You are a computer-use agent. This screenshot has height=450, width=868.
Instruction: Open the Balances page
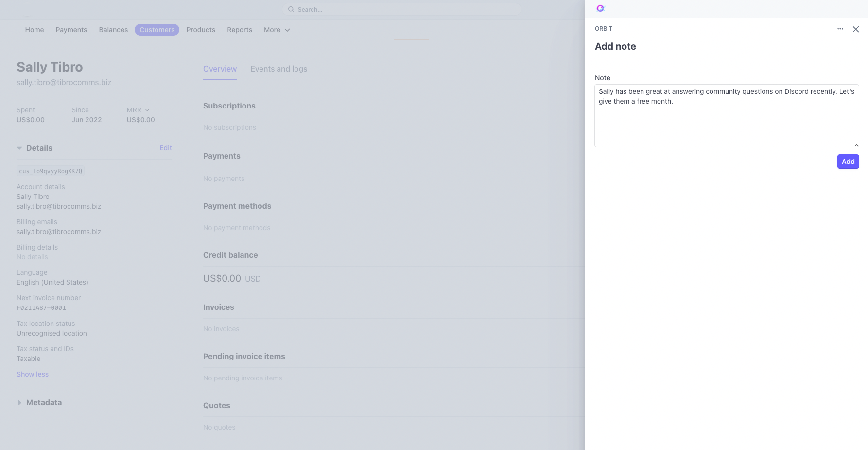[x=113, y=30]
